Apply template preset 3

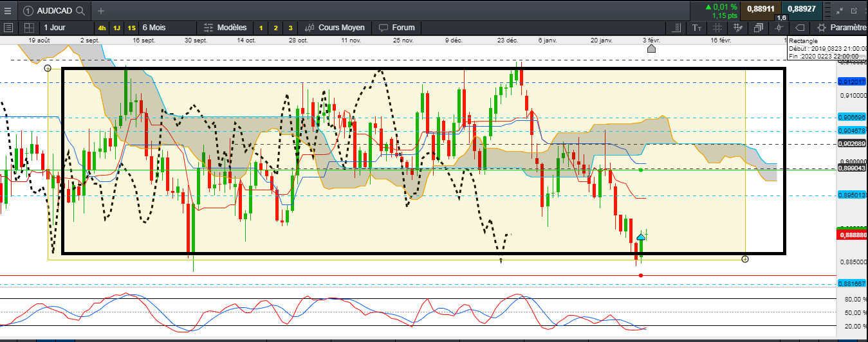[x=290, y=28]
